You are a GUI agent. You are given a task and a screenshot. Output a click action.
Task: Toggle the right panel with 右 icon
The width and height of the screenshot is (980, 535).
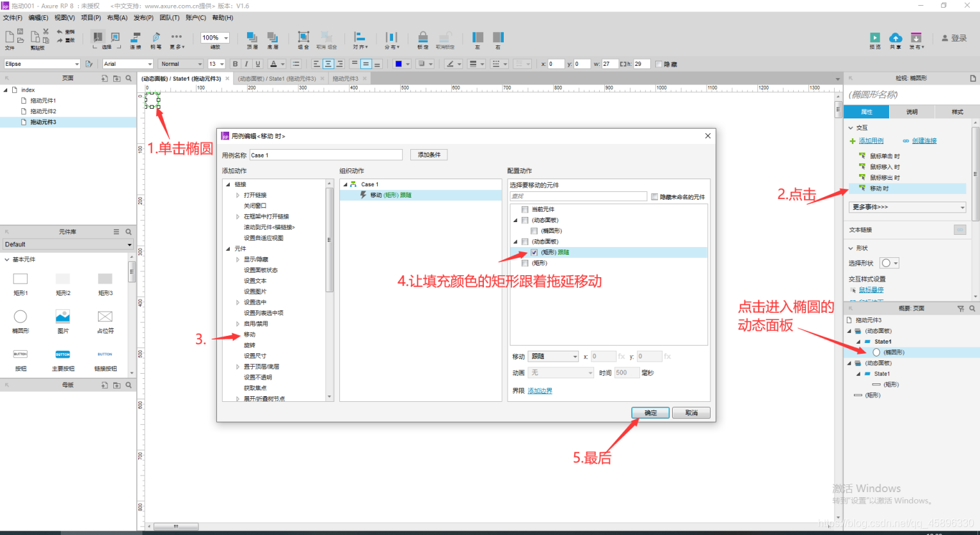(498, 38)
